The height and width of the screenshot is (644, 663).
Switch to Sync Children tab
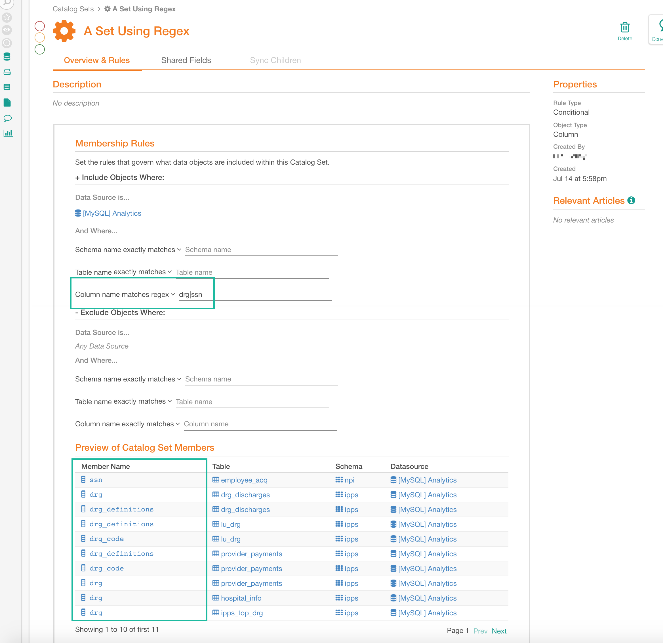point(275,60)
